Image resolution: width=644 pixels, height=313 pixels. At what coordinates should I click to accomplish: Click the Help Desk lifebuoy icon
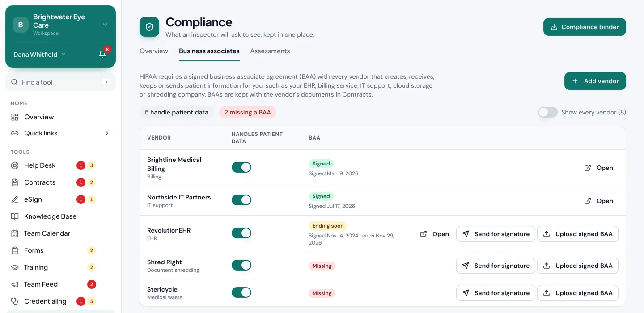[15, 165]
